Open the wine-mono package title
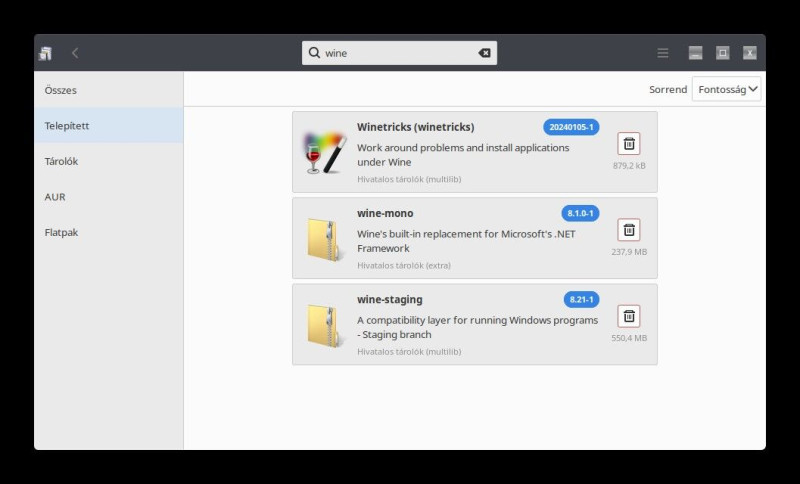The height and width of the screenshot is (484, 800). (x=385, y=213)
